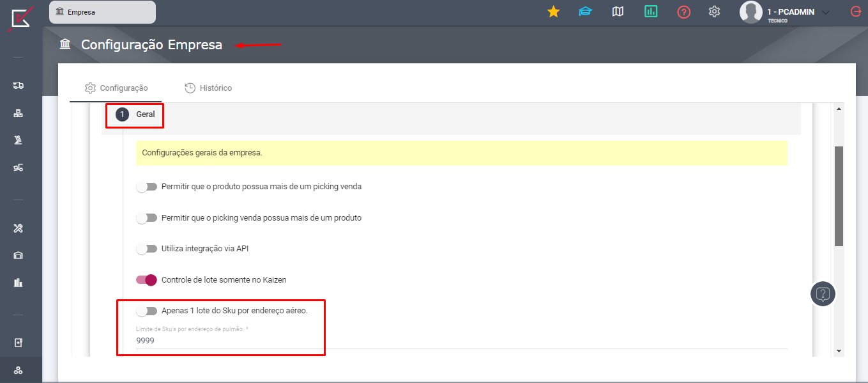Toggle 'picking venda possua mais de um produto'
This screenshot has width=868, height=383.
tap(147, 218)
